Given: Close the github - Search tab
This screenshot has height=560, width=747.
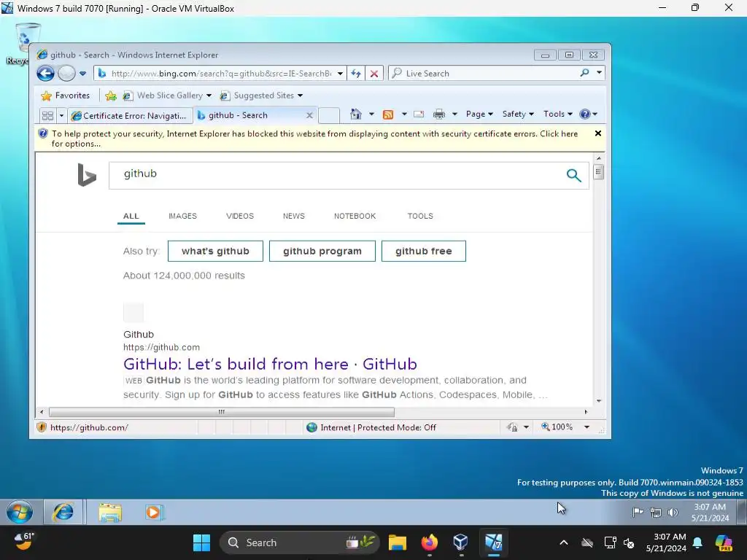Looking at the screenshot, I should point(309,115).
